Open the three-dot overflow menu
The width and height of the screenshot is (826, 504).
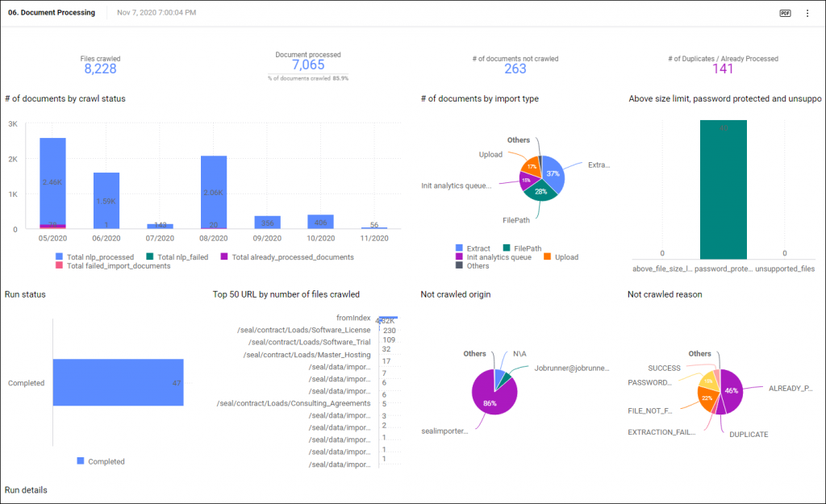tap(807, 13)
